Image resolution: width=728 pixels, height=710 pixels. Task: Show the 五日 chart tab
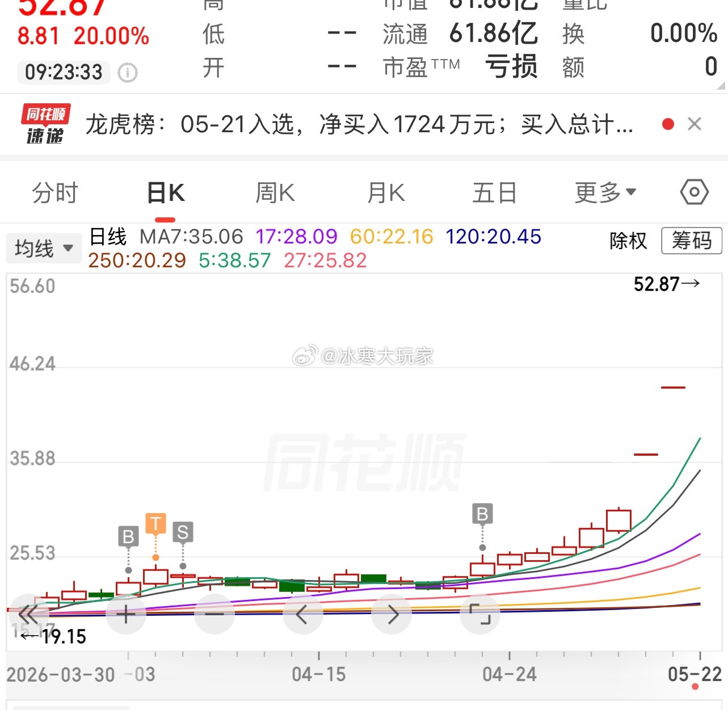[x=495, y=193]
